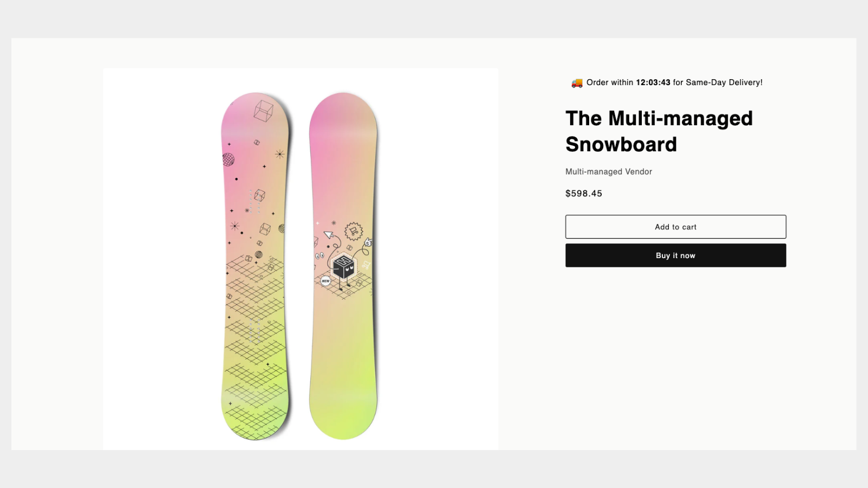Viewport: 868px width, 488px height.
Task: Click the cartoon eyes graphic on right snowboard
Action: [320, 255]
